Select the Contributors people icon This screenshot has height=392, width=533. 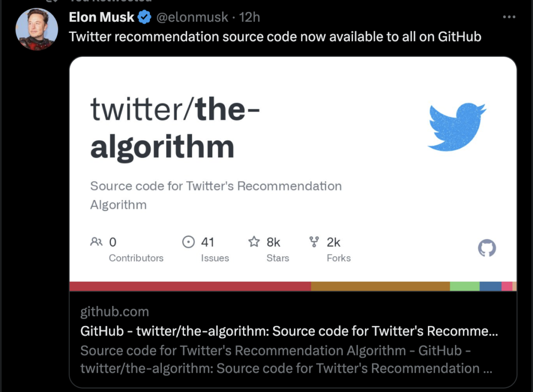[96, 242]
